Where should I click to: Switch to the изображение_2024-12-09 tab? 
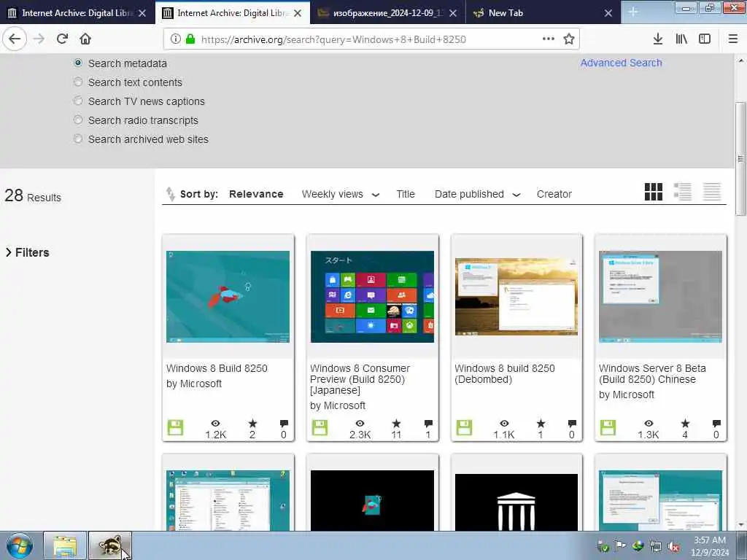coord(387,13)
